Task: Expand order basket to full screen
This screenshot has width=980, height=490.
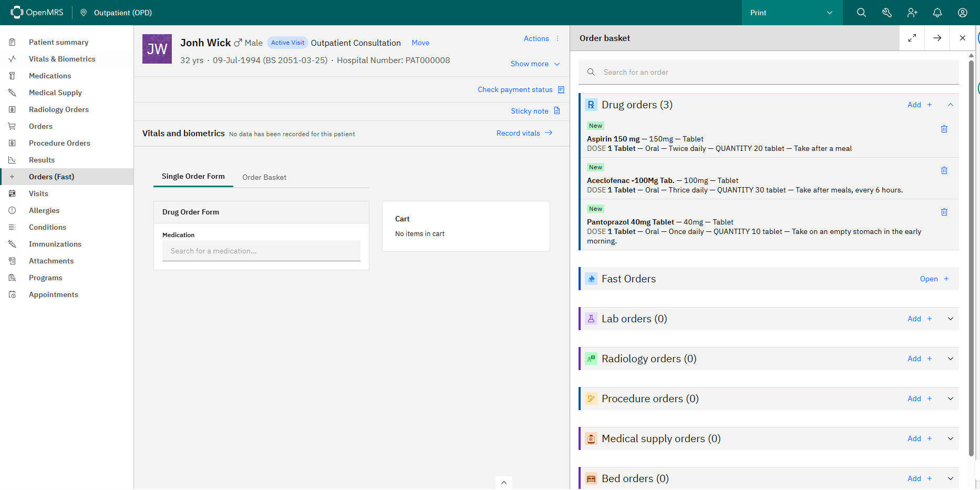Action: [x=912, y=38]
